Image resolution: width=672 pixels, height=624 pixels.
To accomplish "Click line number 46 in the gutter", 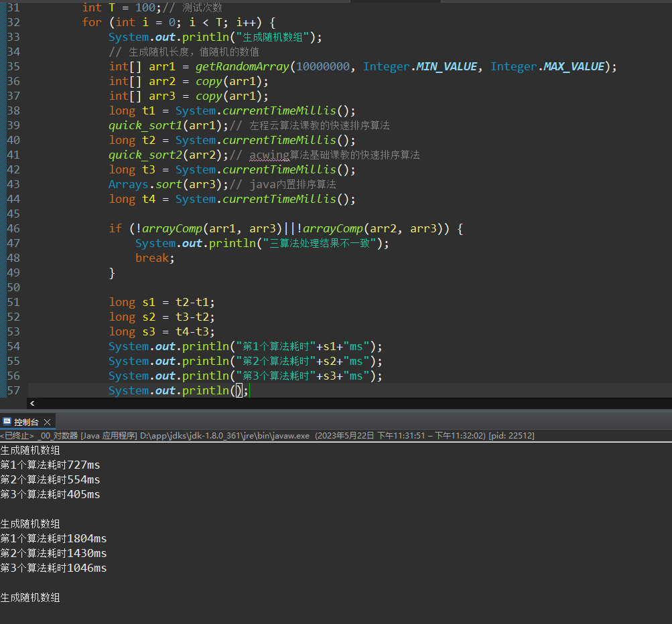I will pos(13,228).
